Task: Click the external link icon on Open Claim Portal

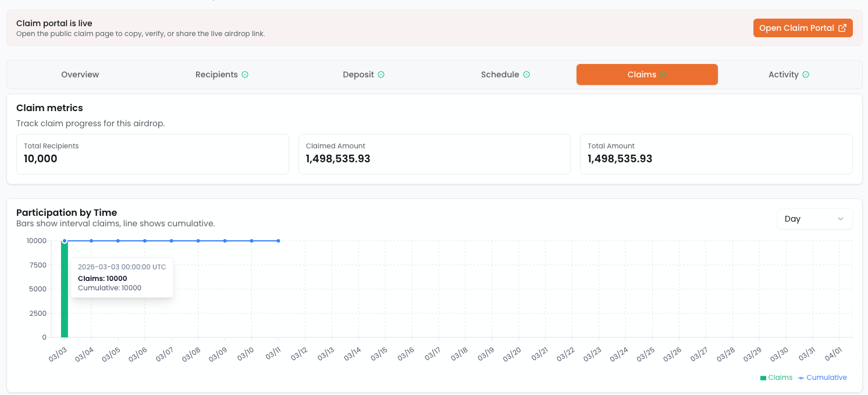Action: [x=842, y=28]
